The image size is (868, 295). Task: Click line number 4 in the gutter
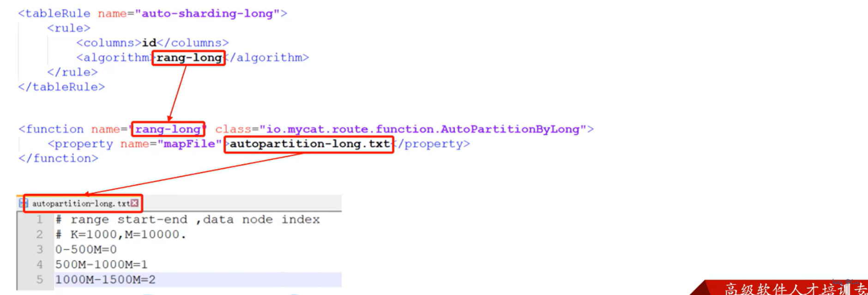click(40, 264)
